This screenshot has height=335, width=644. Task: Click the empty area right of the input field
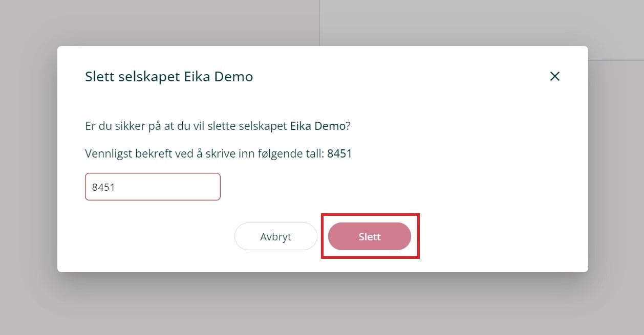pos(384,187)
